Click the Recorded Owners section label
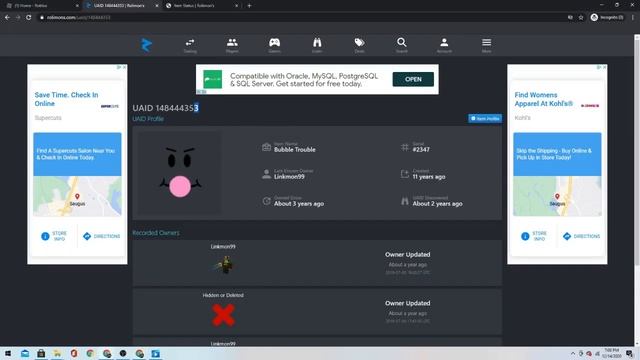This screenshot has width=640, height=360. coord(156,233)
